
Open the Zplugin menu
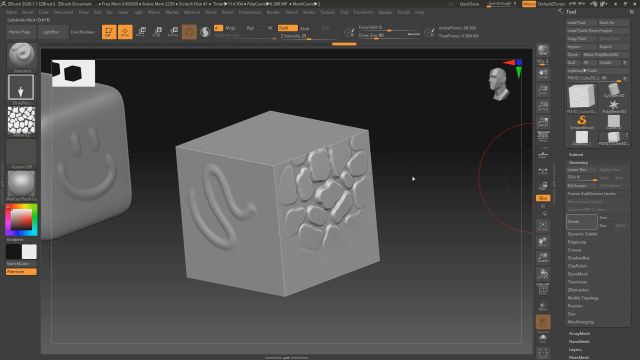pos(385,12)
